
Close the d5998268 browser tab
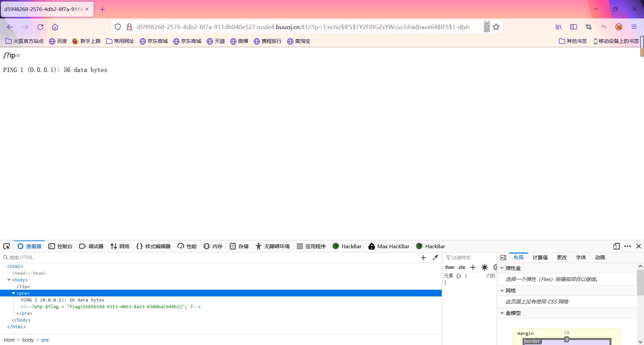pos(87,9)
